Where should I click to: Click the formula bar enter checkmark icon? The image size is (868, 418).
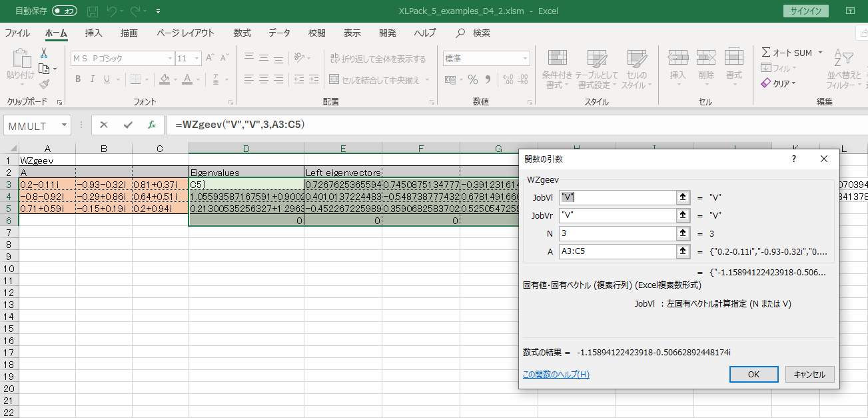(128, 125)
